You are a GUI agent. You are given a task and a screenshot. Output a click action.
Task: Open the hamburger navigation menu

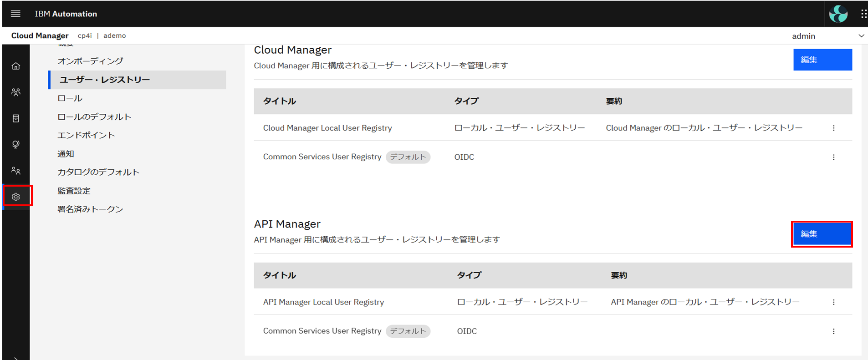(15, 14)
